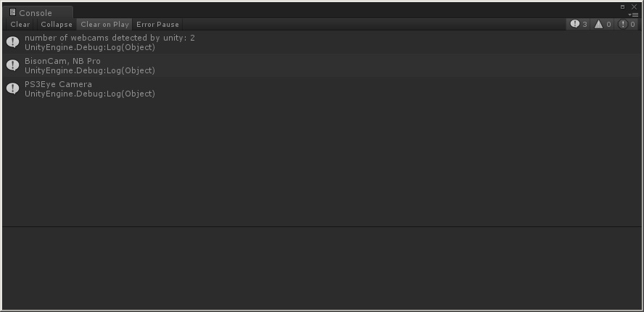This screenshot has height=312, width=644.
Task: Maximize the Console window
Action: tap(623, 7)
